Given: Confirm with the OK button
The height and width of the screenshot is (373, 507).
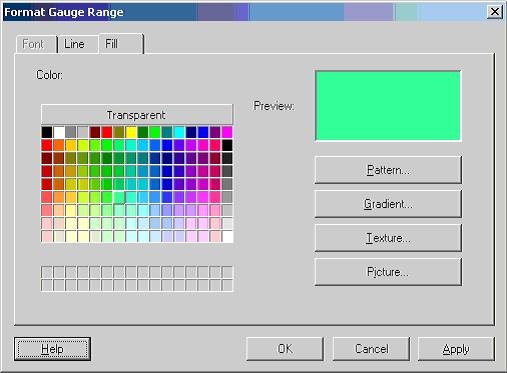Looking at the screenshot, I should (x=285, y=349).
